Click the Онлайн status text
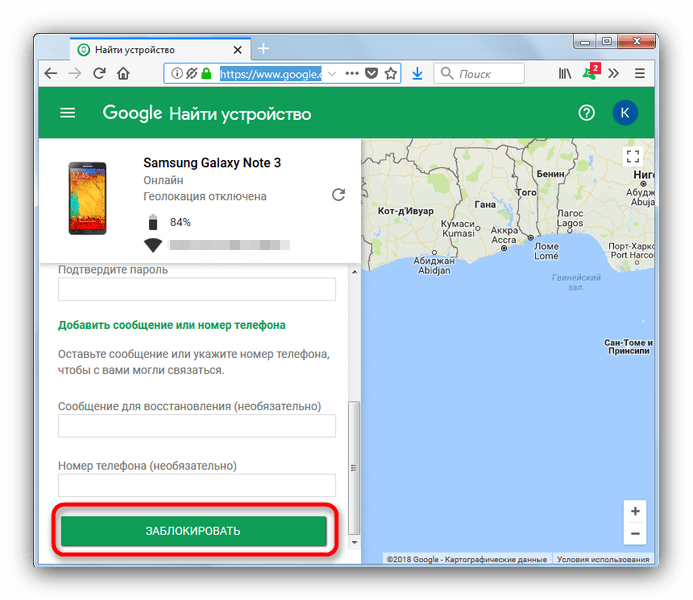Screen dimensions: 693x600 coord(163,180)
